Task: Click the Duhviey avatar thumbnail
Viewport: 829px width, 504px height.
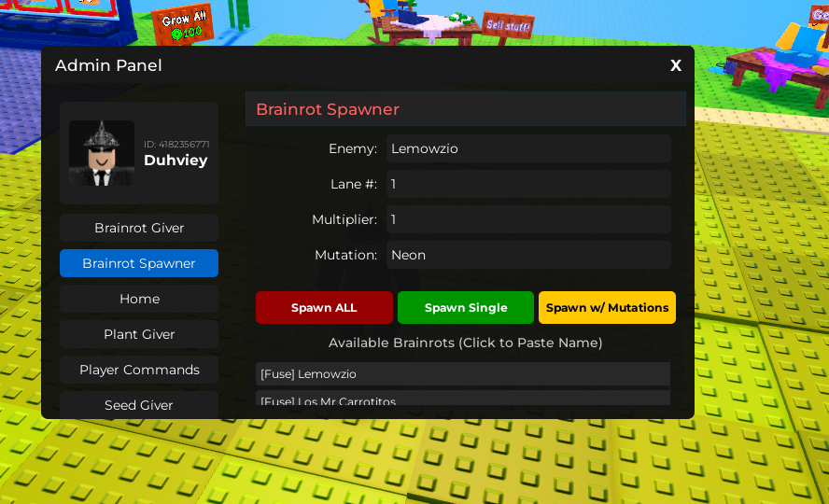Action: tap(102, 153)
